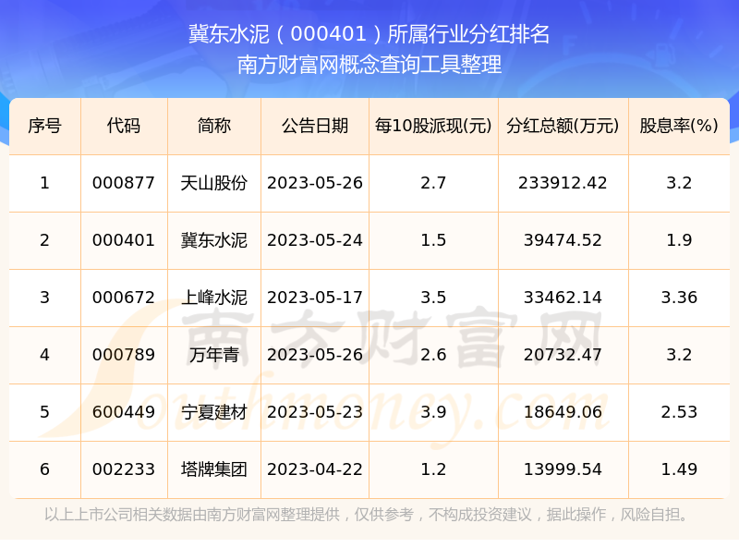Click date 2023-05-24
This screenshot has height=560, width=739.
315,240
